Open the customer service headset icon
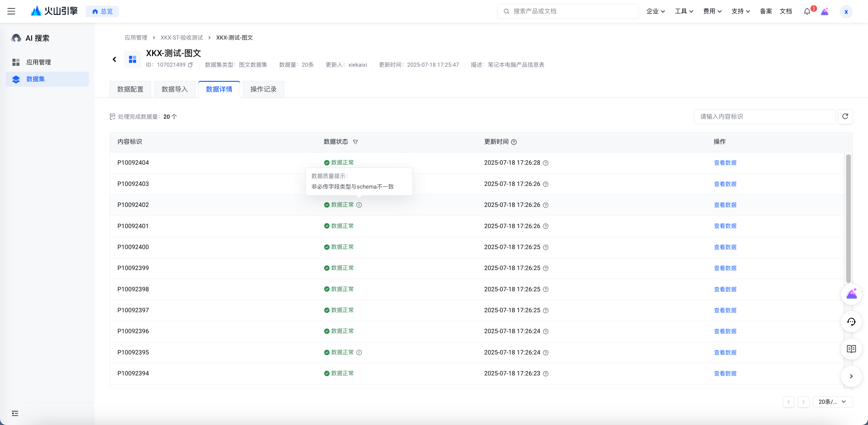 [x=851, y=322]
